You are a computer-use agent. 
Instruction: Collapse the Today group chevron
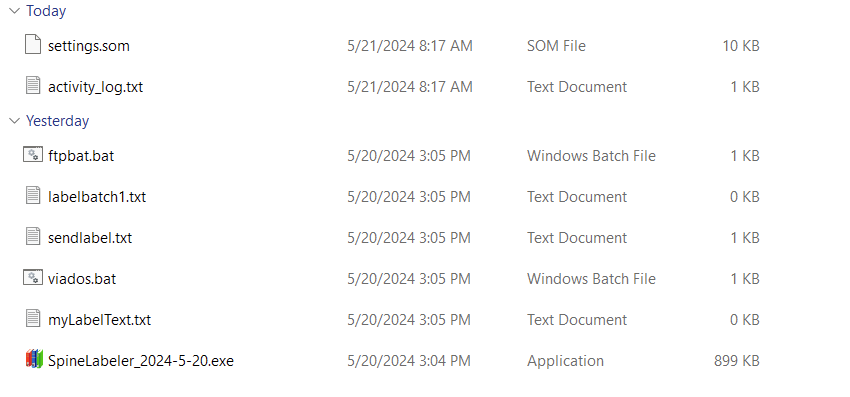tap(15, 11)
